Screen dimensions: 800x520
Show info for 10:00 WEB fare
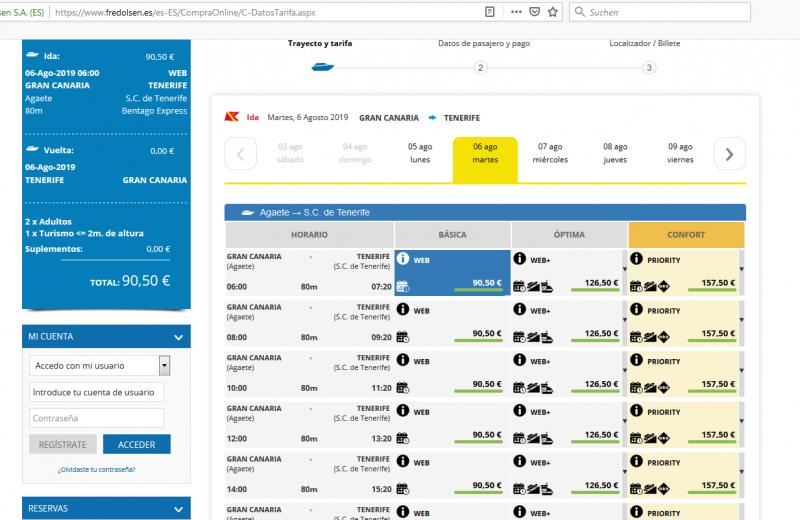coord(403,360)
